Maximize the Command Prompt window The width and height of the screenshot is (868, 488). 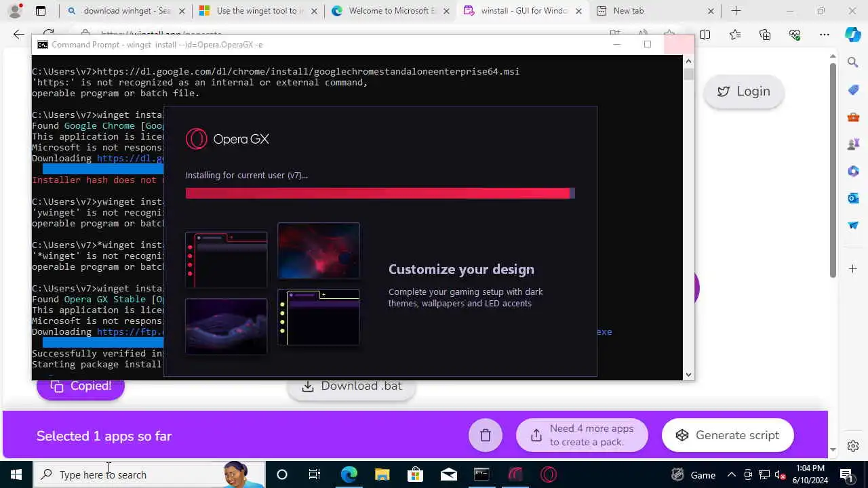(x=648, y=45)
